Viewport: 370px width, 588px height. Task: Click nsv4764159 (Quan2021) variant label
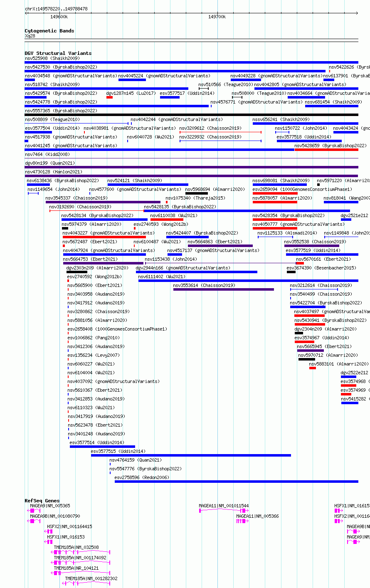[x=136, y=460]
